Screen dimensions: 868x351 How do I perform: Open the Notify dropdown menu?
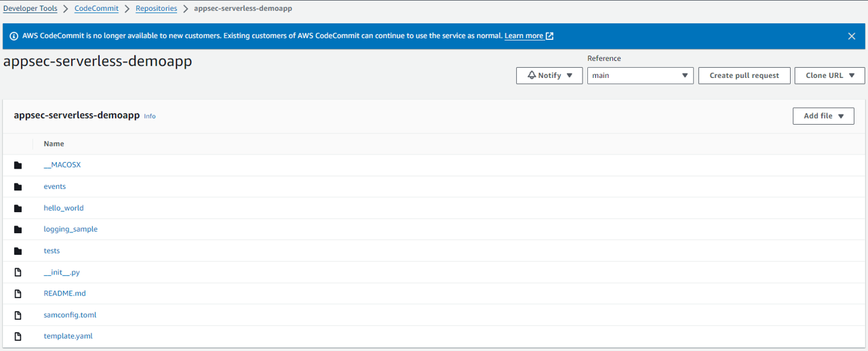tap(549, 75)
